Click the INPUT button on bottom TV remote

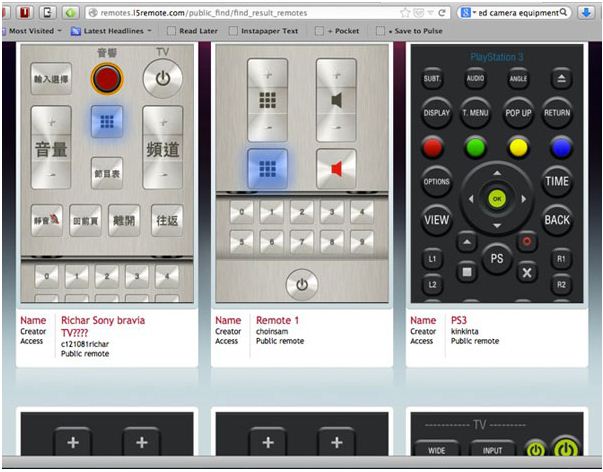coord(493,449)
